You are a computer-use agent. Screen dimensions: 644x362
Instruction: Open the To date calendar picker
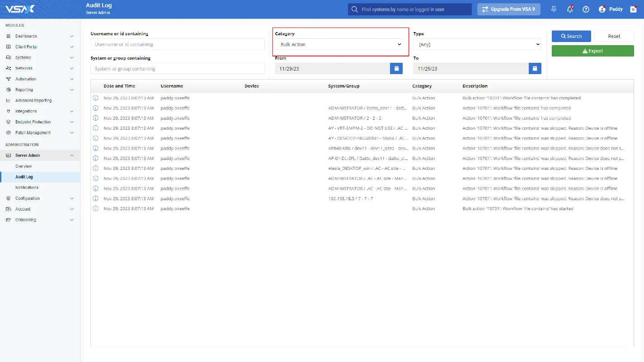tap(535, 69)
